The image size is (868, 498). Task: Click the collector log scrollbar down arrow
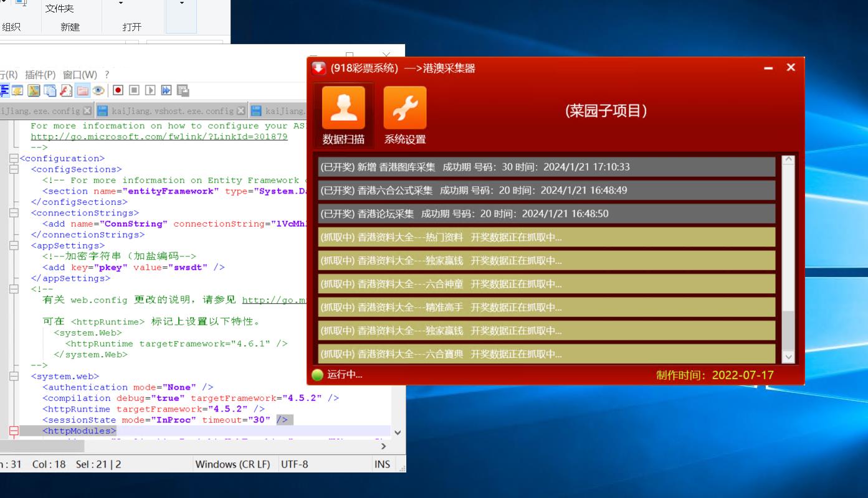click(x=788, y=357)
